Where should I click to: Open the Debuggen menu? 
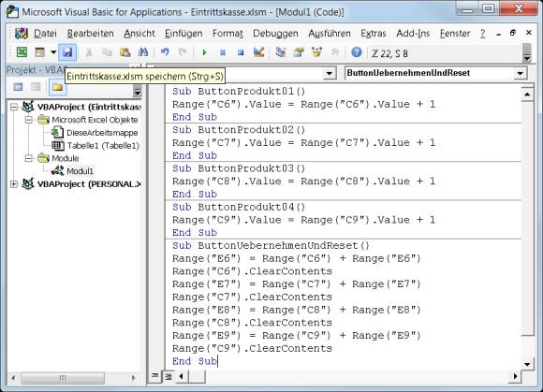275,34
